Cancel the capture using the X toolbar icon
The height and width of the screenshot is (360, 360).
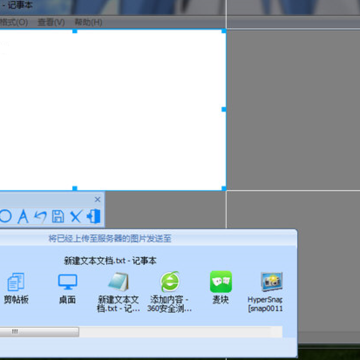pyautogui.click(x=76, y=217)
